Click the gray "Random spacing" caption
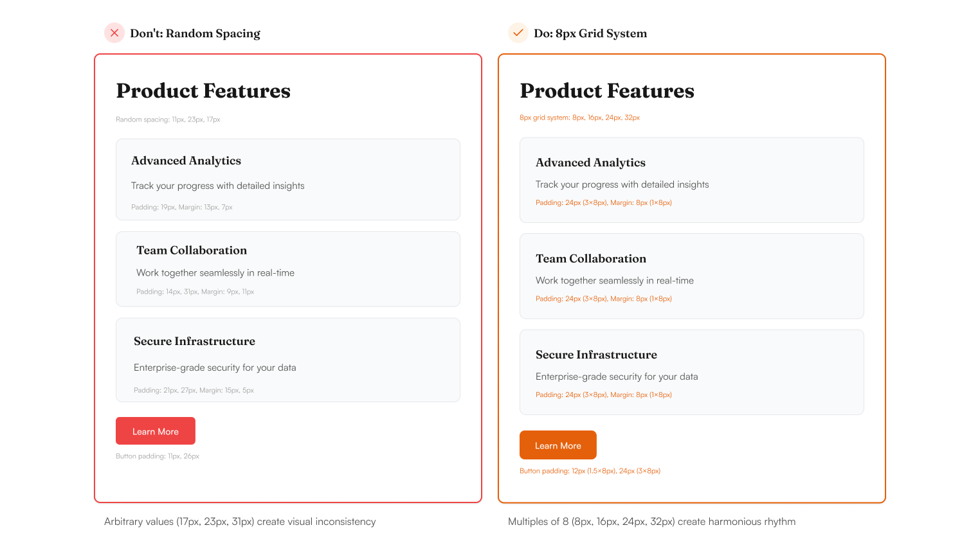Viewport: 980px width, 550px height. click(x=168, y=120)
